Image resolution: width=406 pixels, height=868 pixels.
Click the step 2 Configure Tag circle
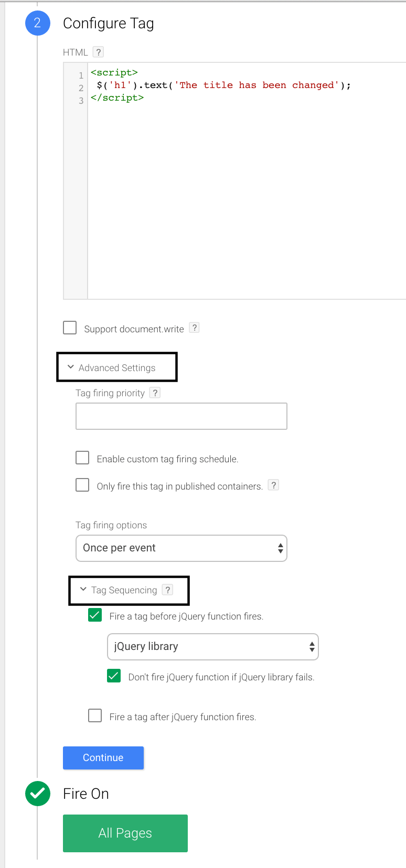tap(38, 23)
